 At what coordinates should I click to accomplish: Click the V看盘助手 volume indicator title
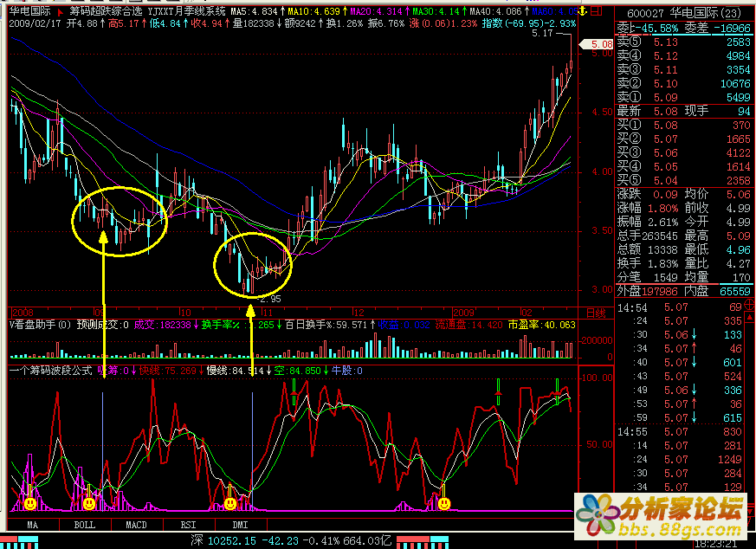pos(40,325)
